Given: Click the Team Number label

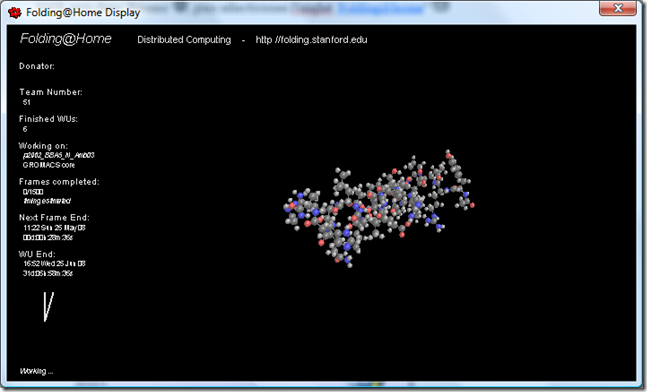Looking at the screenshot, I should coord(51,92).
